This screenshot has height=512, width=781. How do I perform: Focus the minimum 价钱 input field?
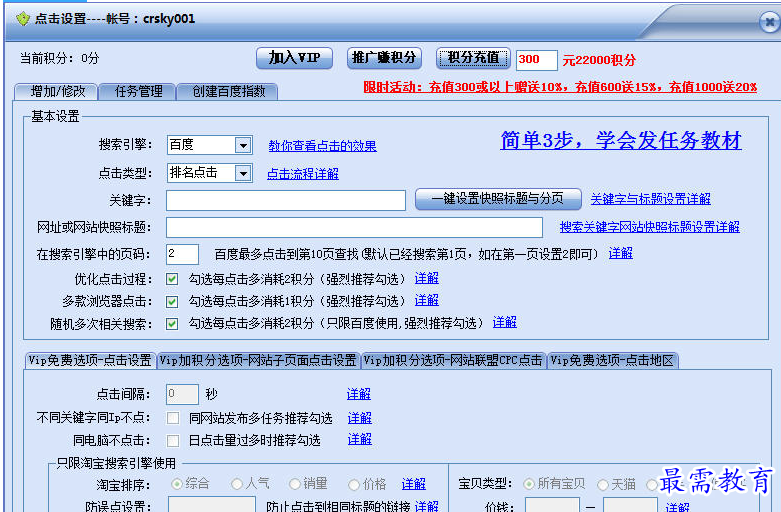point(552,505)
